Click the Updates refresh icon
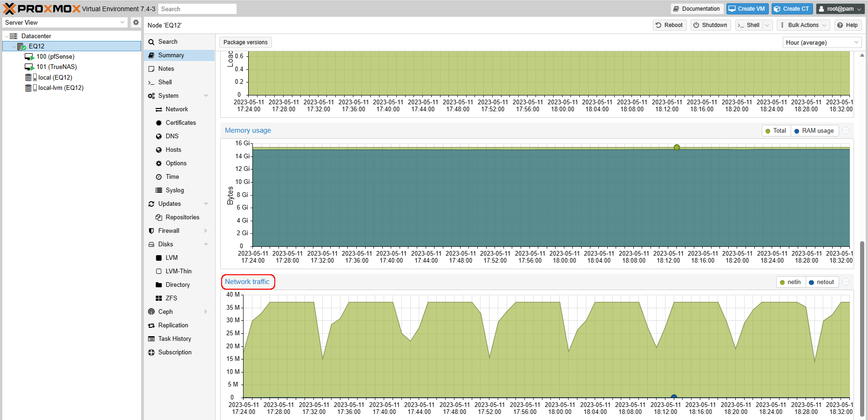868x420 pixels. pos(151,204)
